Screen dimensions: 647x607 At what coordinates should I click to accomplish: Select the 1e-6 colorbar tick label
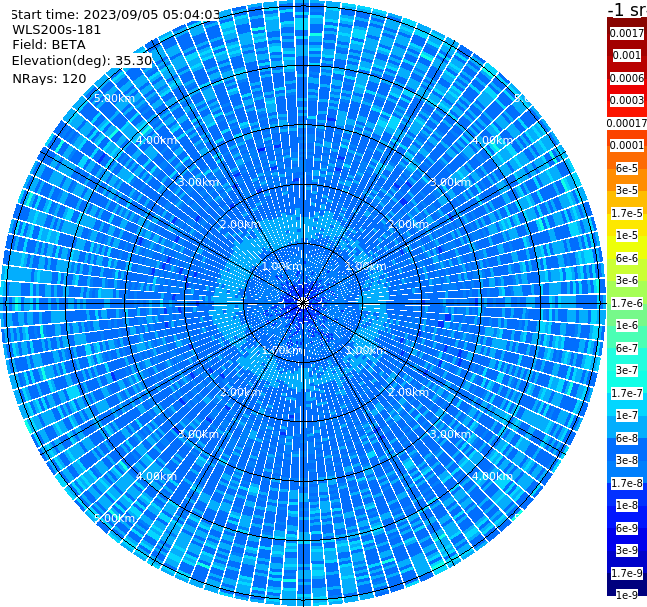pos(627,325)
